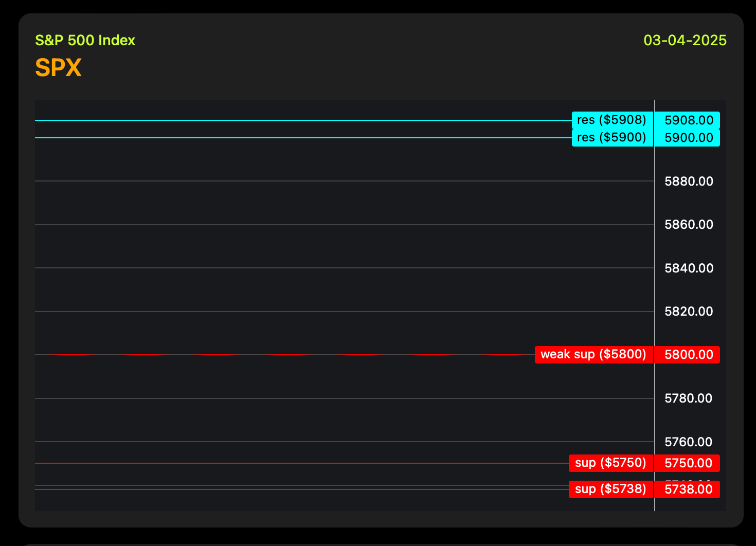Click the 5738.00 red price tag

688,489
